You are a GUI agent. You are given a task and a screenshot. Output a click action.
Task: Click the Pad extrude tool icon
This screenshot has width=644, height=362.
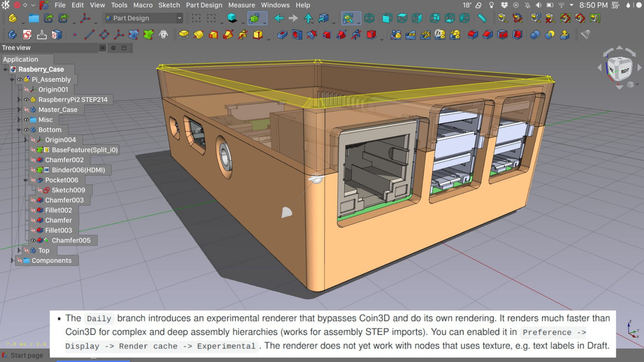(184, 35)
